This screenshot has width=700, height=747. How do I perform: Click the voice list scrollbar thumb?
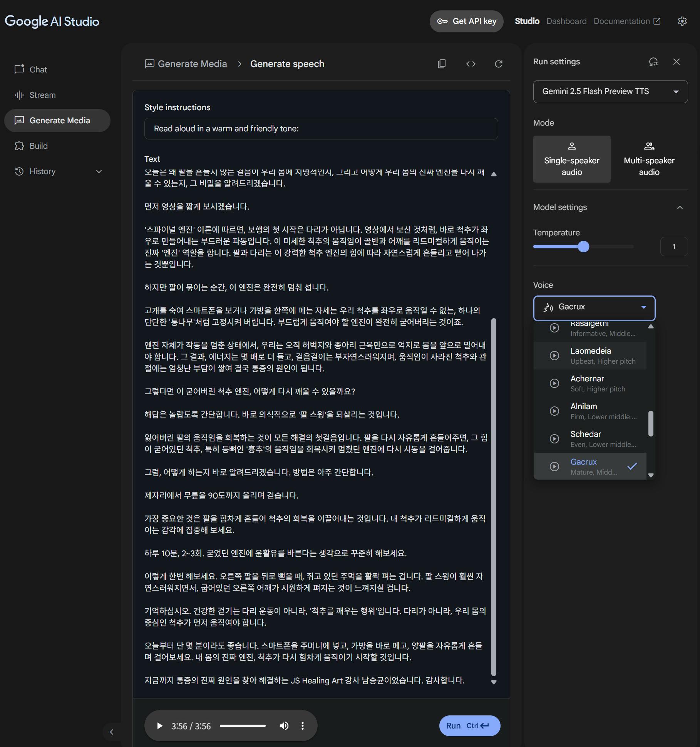point(651,423)
